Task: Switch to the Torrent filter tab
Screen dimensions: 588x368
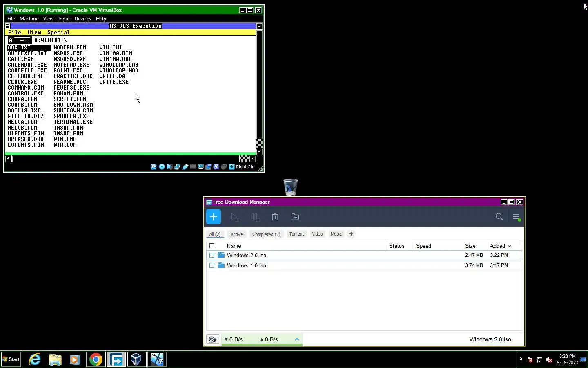Action: pyautogui.click(x=296, y=234)
